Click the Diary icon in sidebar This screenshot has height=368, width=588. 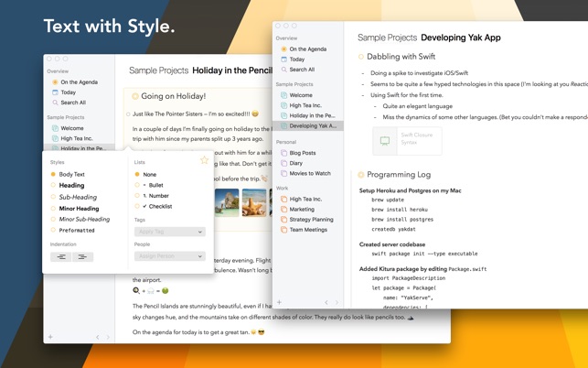click(284, 163)
